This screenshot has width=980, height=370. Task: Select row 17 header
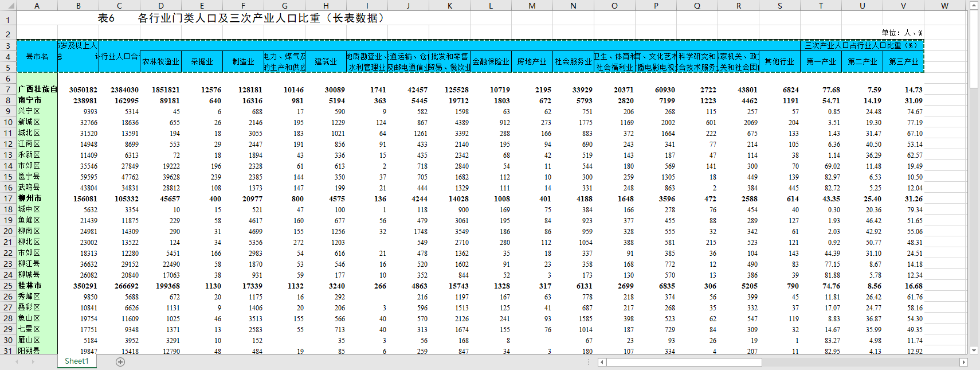[x=8, y=198]
